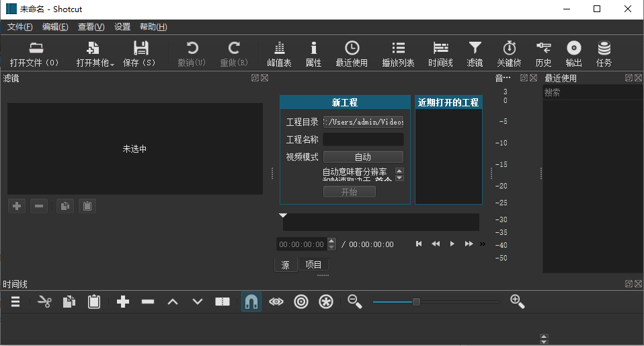The height and width of the screenshot is (346, 644).
Task: Open the 设置 menu
Action: 122,27
